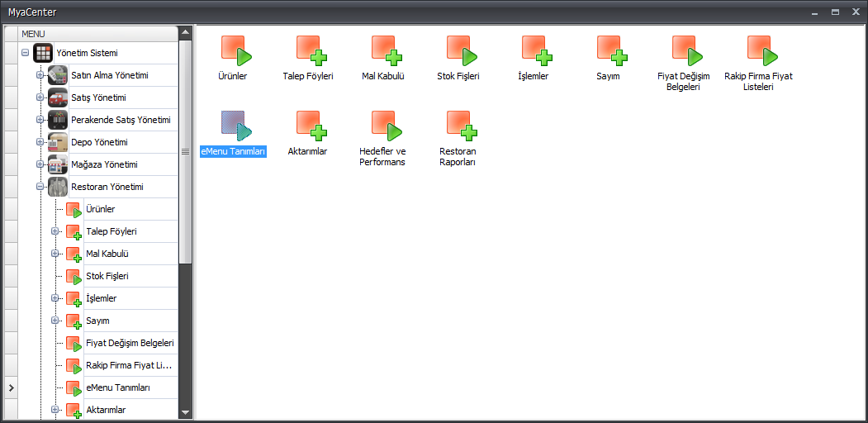Click the eMenu Tanımları icon in the tree
The image size is (868, 423).
(74, 388)
